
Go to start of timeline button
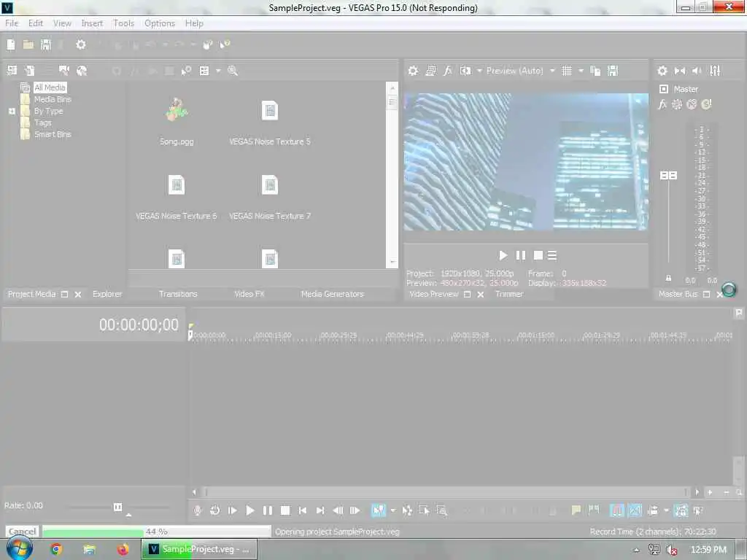303,510
